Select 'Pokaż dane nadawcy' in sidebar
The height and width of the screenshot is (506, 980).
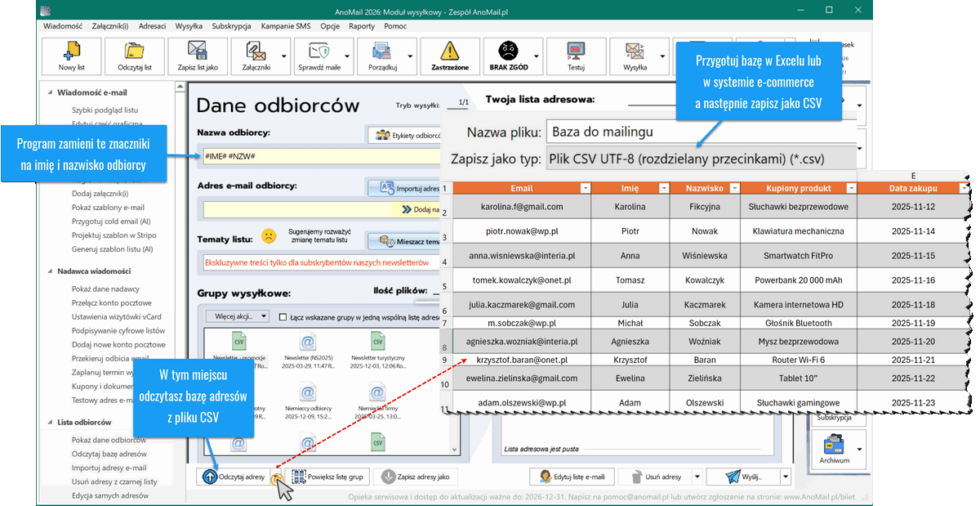point(105,289)
